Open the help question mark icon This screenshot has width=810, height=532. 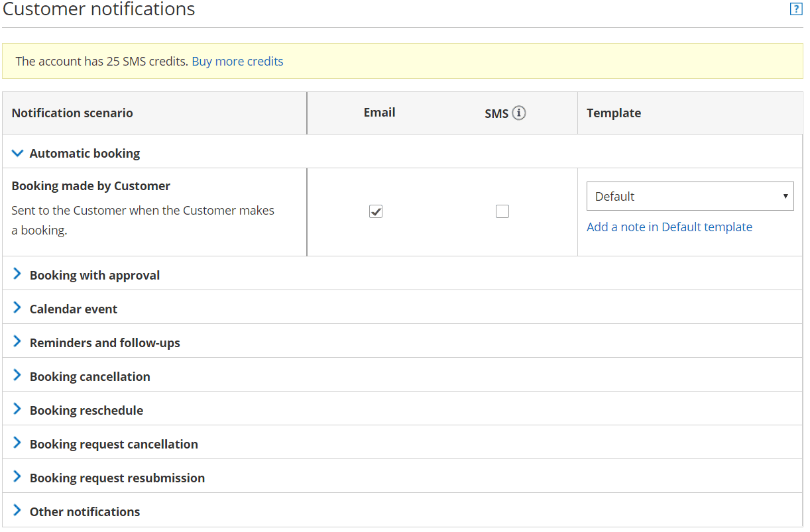click(x=796, y=9)
